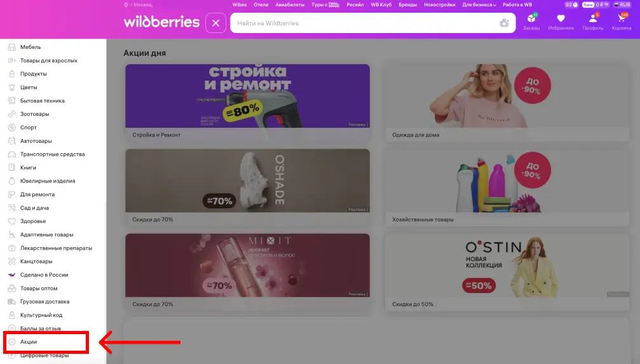Select Акции in the sidebar catalog
This screenshot has width=640, height=364.
(x=29, y=342)
